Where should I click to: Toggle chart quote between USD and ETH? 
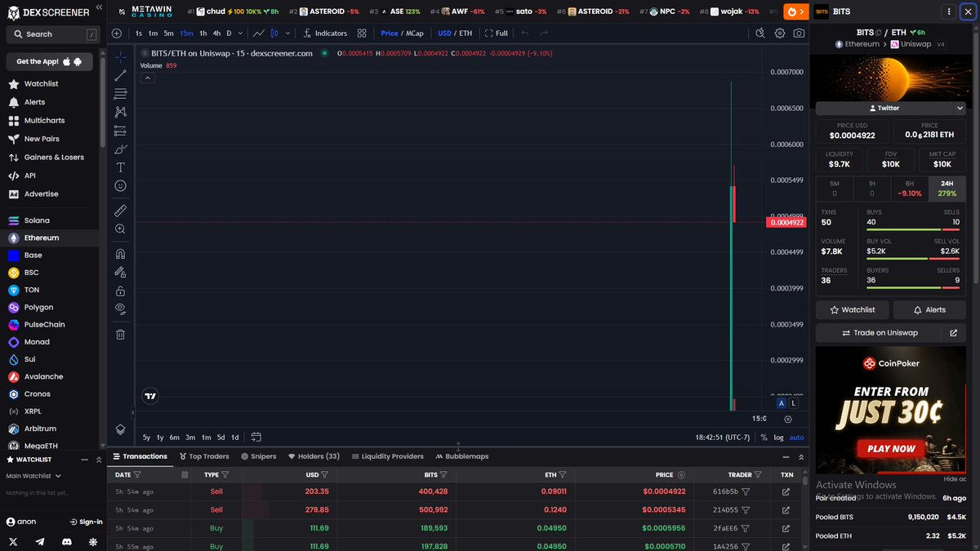tap(455, 33)
